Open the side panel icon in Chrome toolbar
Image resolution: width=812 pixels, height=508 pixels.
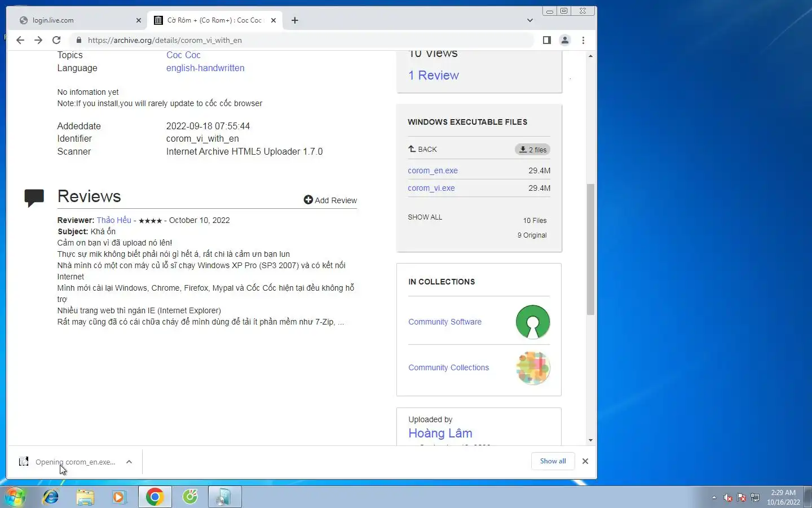(546, 40)
